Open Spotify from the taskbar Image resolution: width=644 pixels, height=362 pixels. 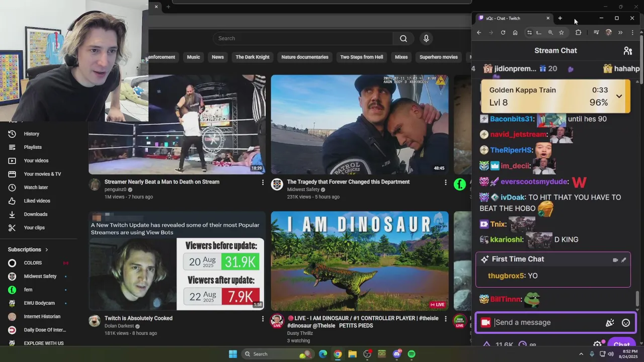[x=412, y=354]
